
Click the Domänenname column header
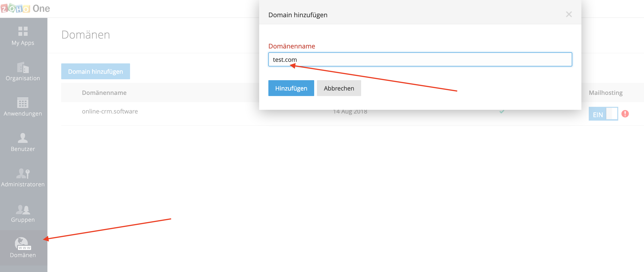[x=104, y=93]
